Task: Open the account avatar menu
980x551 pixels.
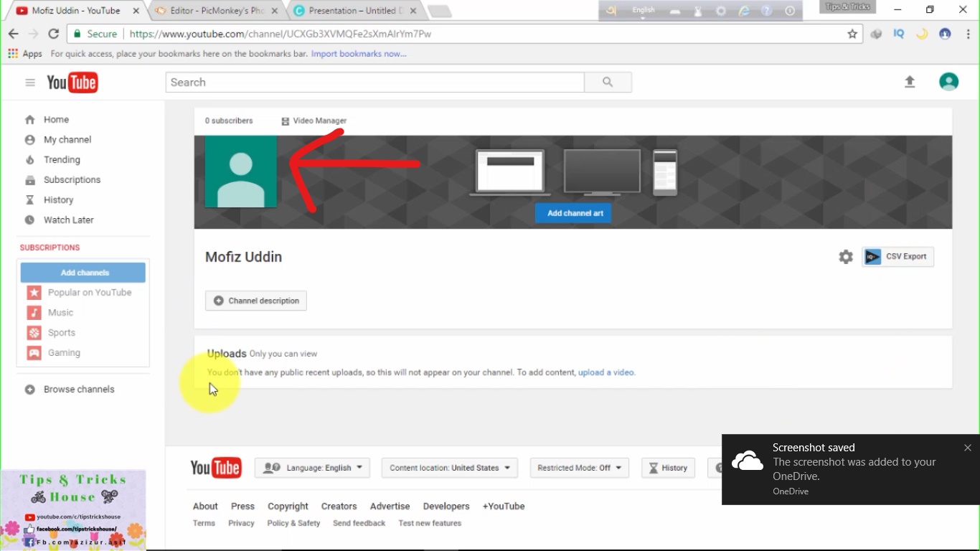Action: [948, 82]
